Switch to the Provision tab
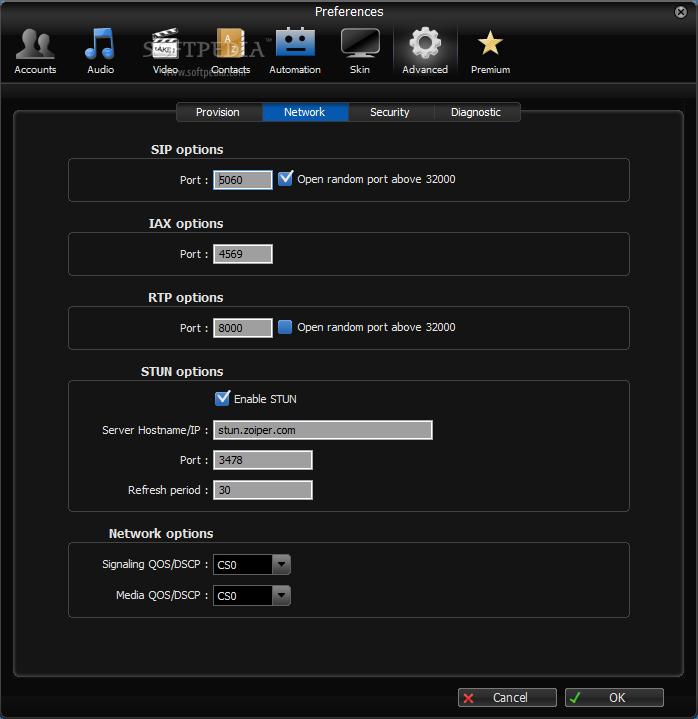This screenshot has width=698, height=719. click(219, 112)
